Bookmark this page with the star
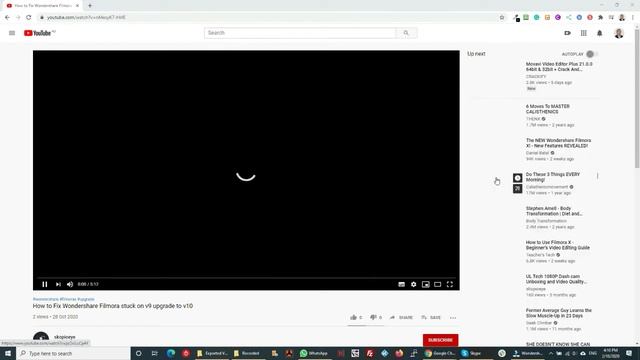This screenshot has height=360, width=640. (502, 18)
